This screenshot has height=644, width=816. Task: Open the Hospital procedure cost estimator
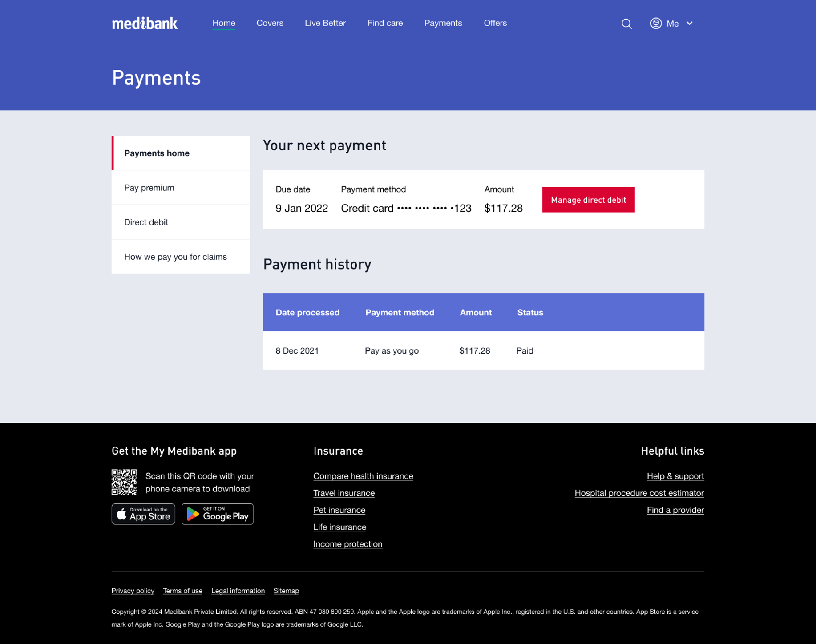click(x=639, y=493)
